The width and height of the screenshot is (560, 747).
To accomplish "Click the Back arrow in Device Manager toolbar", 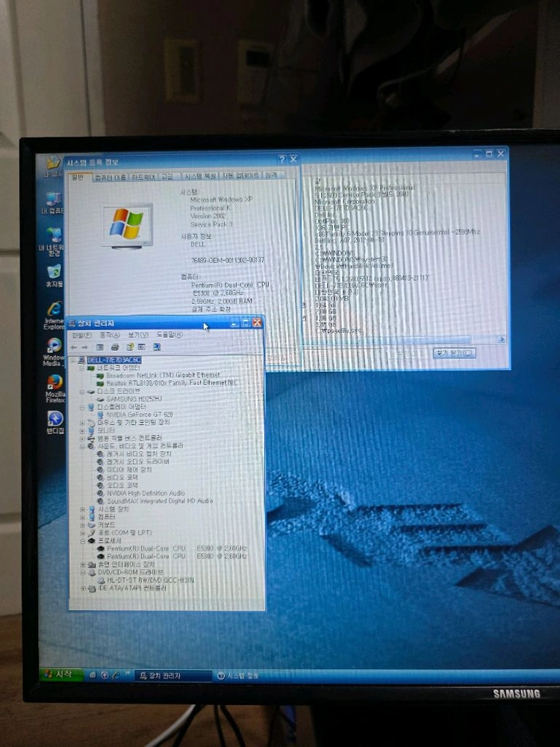I will pyautogui.click(x=74, y=347).
